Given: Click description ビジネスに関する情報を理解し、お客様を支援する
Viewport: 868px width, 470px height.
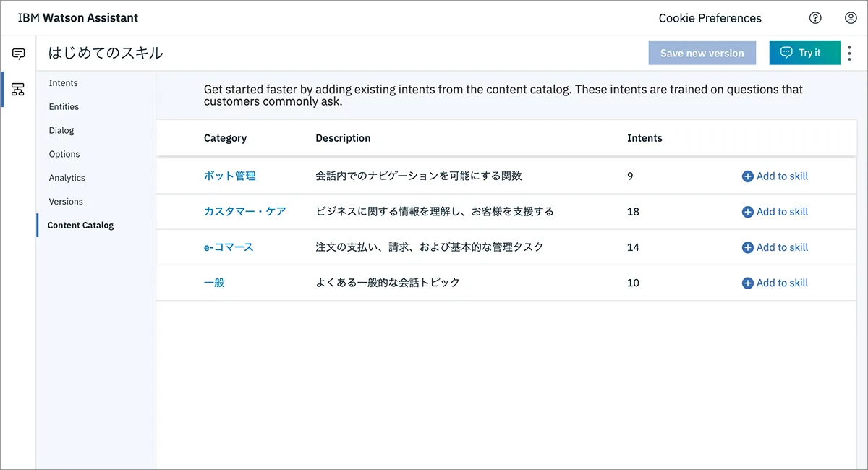Looking at the screenshot, I should [x=435, y=212].
